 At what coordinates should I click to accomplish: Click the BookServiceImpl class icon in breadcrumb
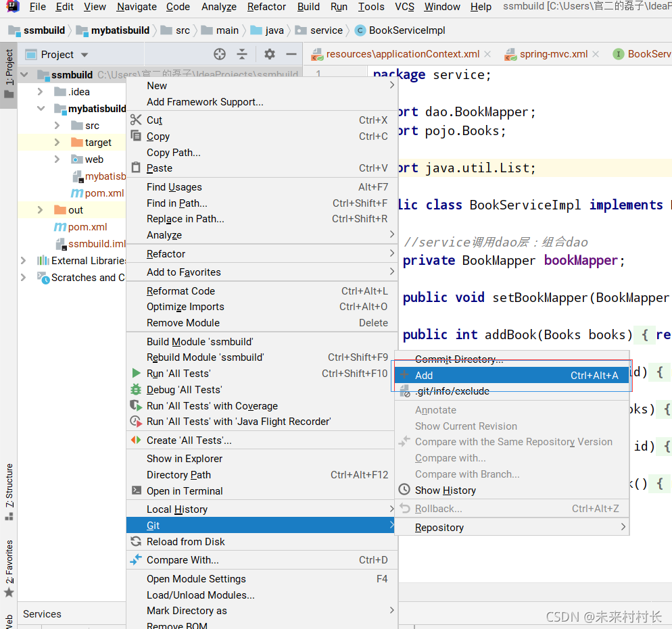point(360,30)
